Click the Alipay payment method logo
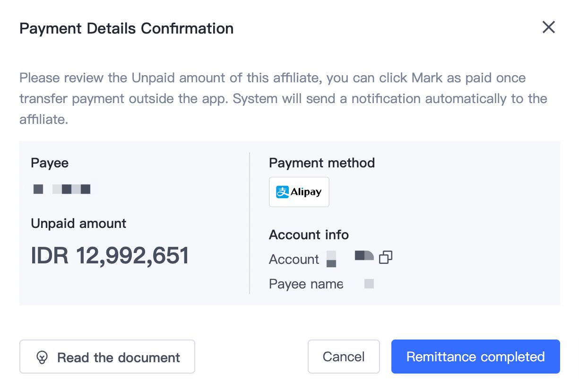 point(299,192)
